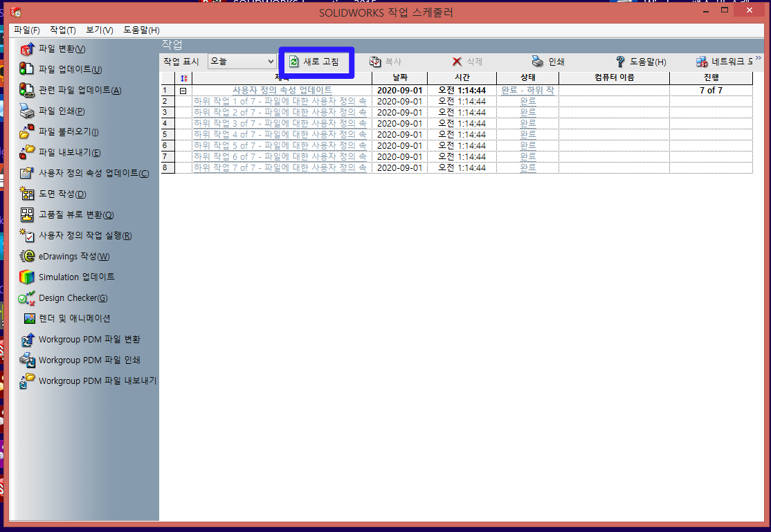Collapse the task tree in row 1
The image size is (771, 532).
[x=183, y=91]
